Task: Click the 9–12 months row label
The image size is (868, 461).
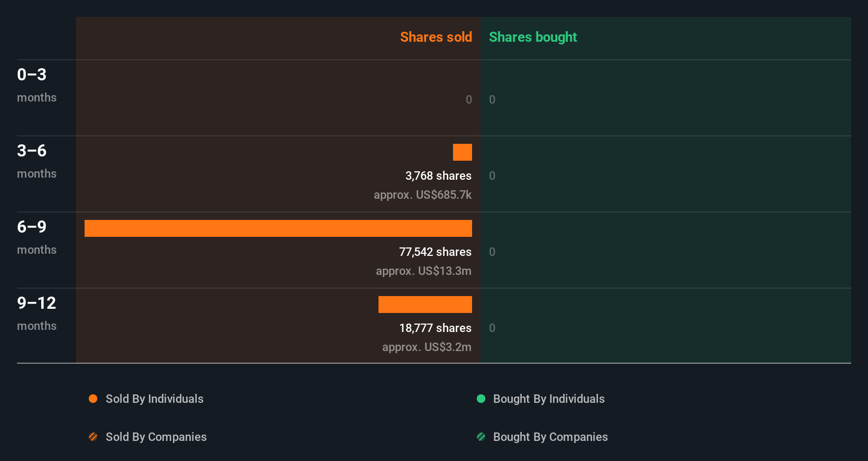Action: coord(36,313)
